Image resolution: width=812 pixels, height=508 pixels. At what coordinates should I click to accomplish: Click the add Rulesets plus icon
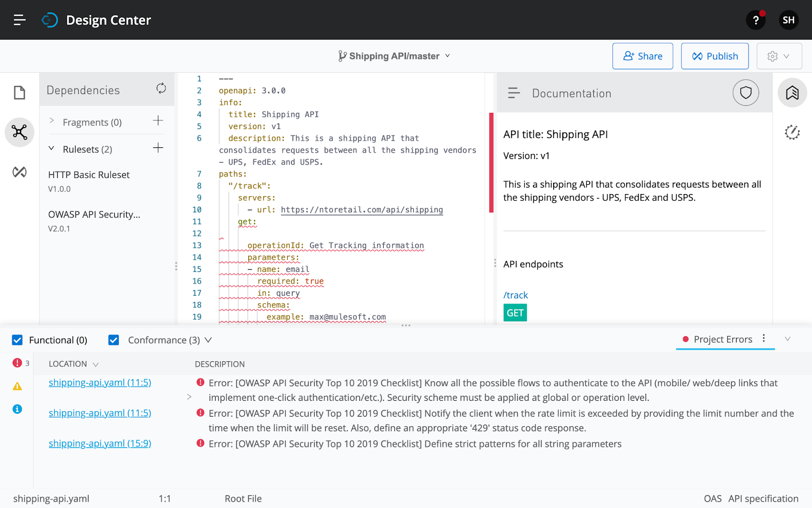click(158, 147)
